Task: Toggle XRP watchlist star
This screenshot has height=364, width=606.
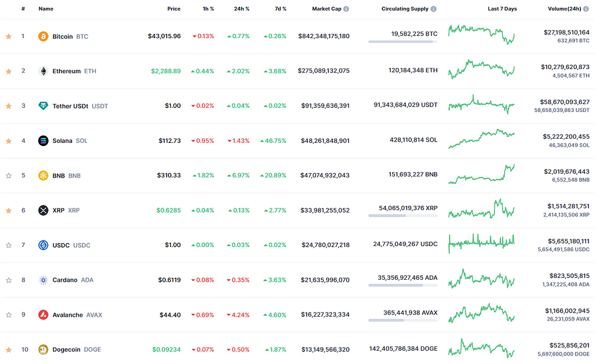Action: [8, 210]
